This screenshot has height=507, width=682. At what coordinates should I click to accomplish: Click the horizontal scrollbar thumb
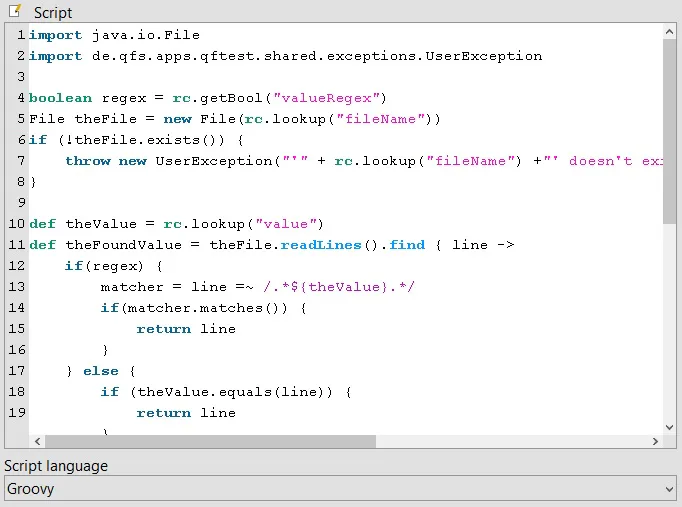pyautogui.click(x=211, y=441)
